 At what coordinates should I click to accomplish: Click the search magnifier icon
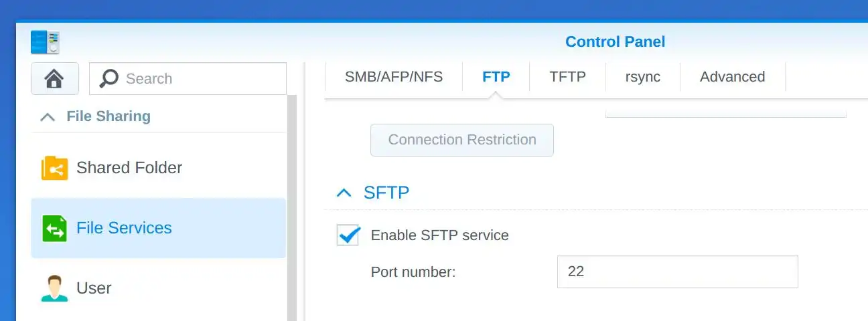tap(108, 79)
